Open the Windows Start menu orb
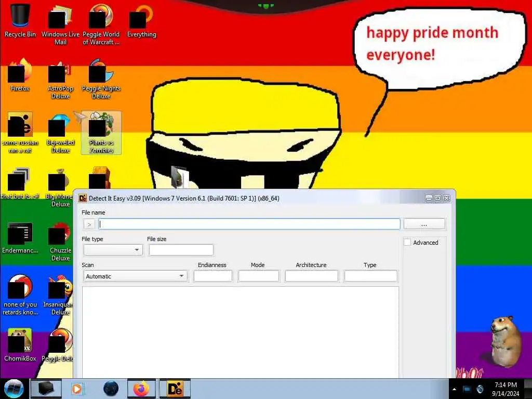The height and width of the screenshot is (399, 532). pyautogui.click(x=14, y=389)
